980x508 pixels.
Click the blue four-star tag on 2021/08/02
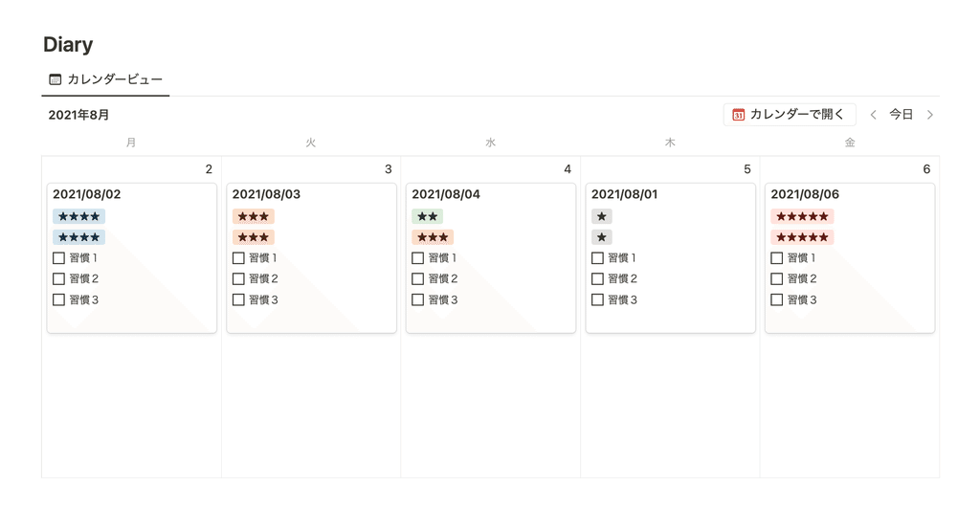click(x=78, y=217)
